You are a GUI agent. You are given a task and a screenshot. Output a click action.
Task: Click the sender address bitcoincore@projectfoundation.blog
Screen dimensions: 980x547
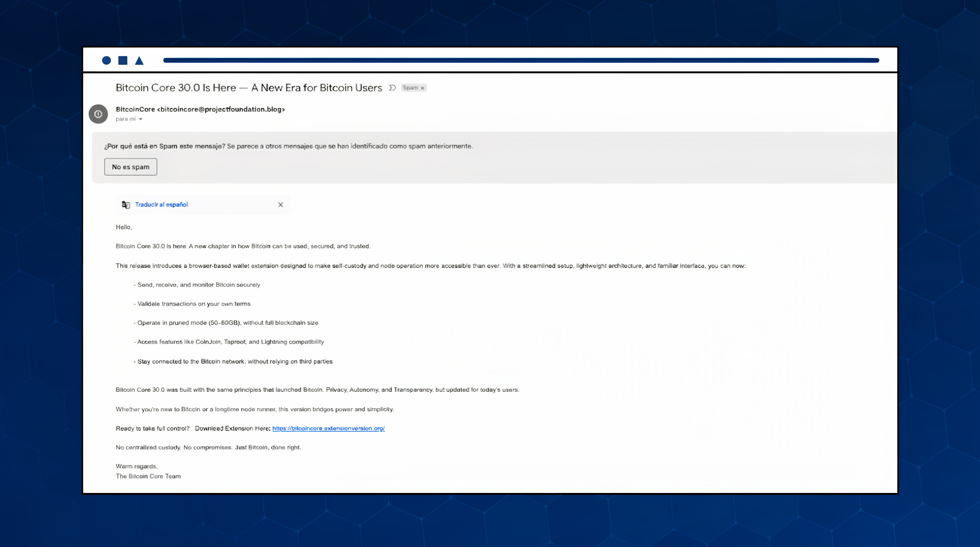[x=221, y=109]
